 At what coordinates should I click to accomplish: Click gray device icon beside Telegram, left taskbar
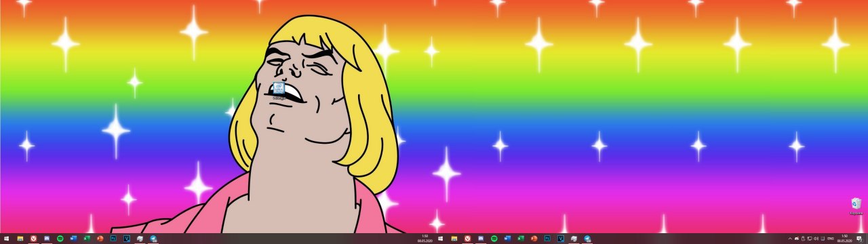(140, 239)
